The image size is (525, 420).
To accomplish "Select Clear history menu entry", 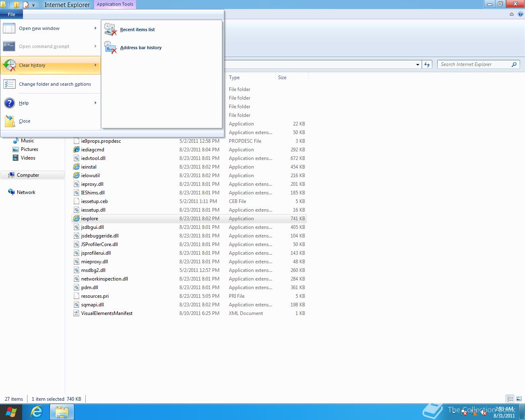I will [x=50, y=65].
